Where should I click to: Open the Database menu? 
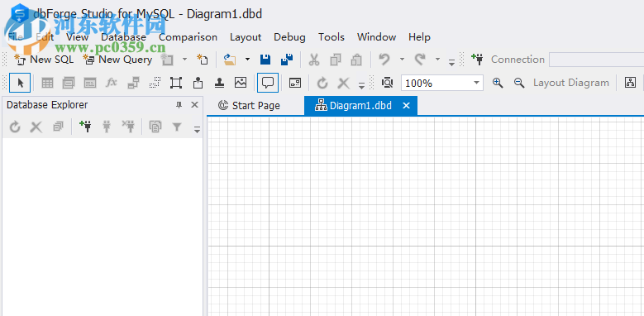[x=124, y=37]
